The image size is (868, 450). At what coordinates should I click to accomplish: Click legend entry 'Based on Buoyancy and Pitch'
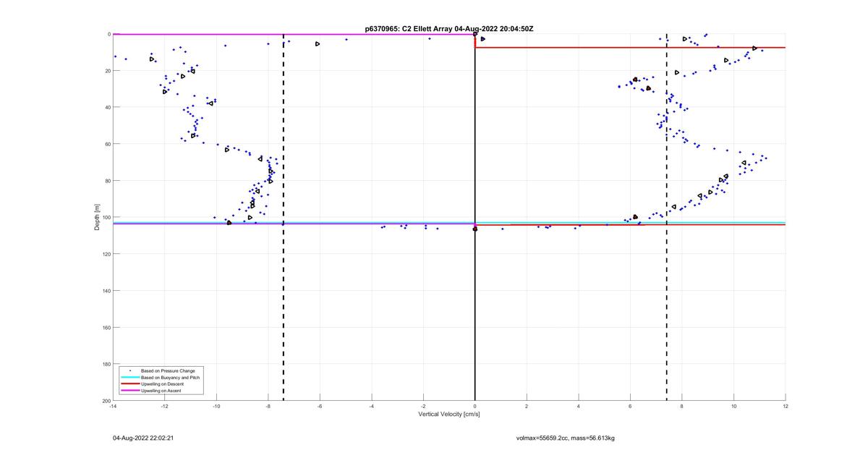pos(171,377)
